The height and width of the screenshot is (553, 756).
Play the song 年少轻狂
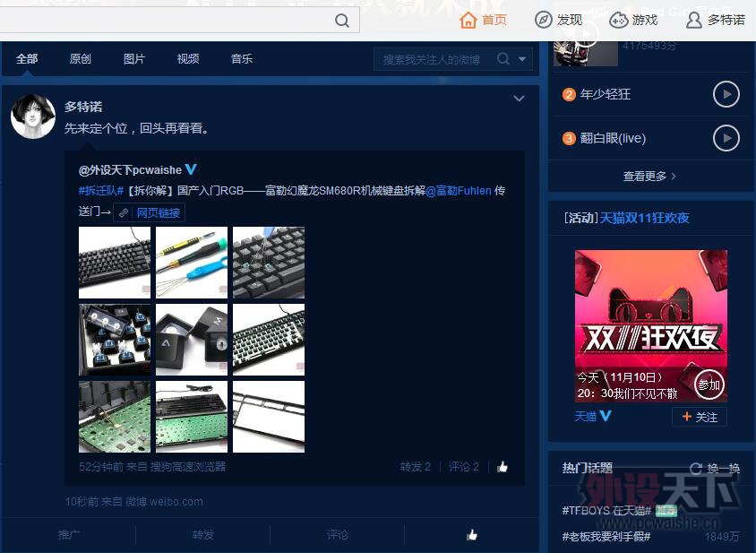click(x=726, y=94)
